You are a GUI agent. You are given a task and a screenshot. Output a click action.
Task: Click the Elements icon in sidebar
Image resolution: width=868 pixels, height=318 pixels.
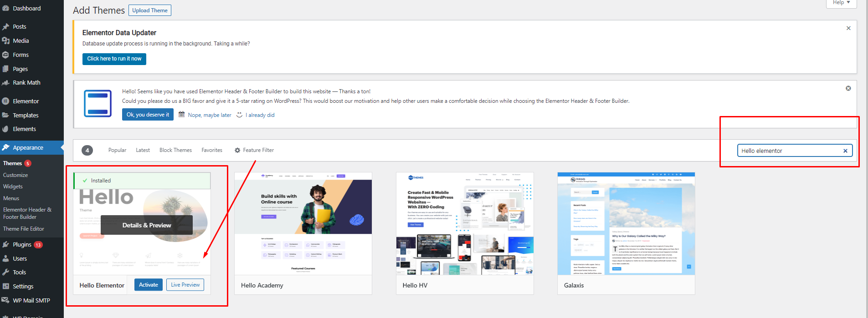5,129
